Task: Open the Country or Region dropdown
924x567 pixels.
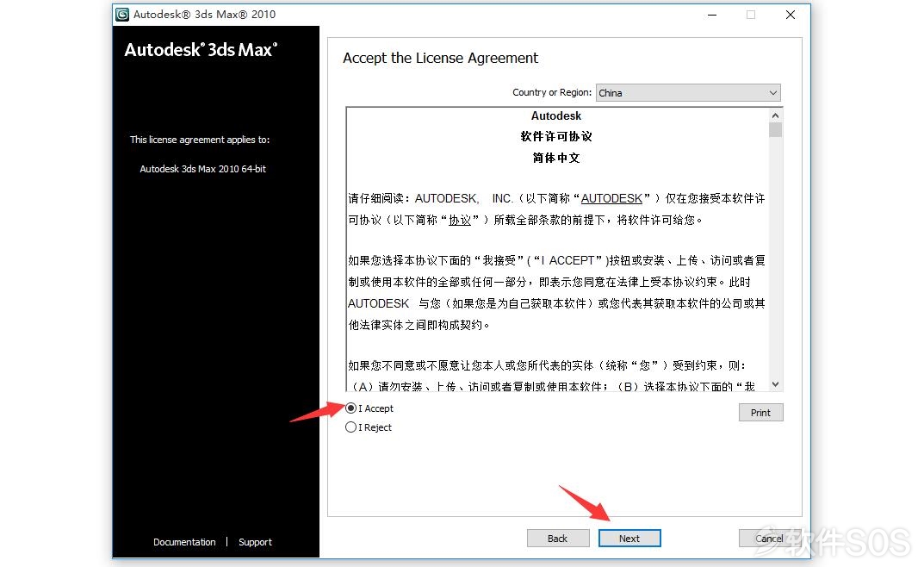Action: (688, 92)
